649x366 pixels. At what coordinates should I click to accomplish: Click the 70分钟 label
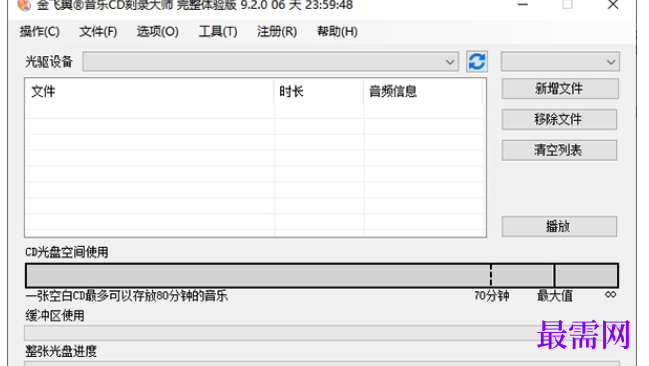[x=492, y=296]
